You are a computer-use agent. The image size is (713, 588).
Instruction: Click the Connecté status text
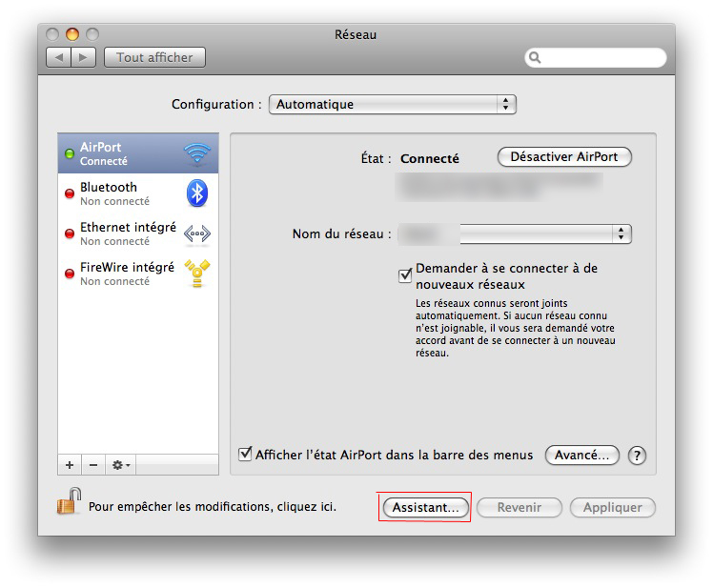tap(429, 159)
